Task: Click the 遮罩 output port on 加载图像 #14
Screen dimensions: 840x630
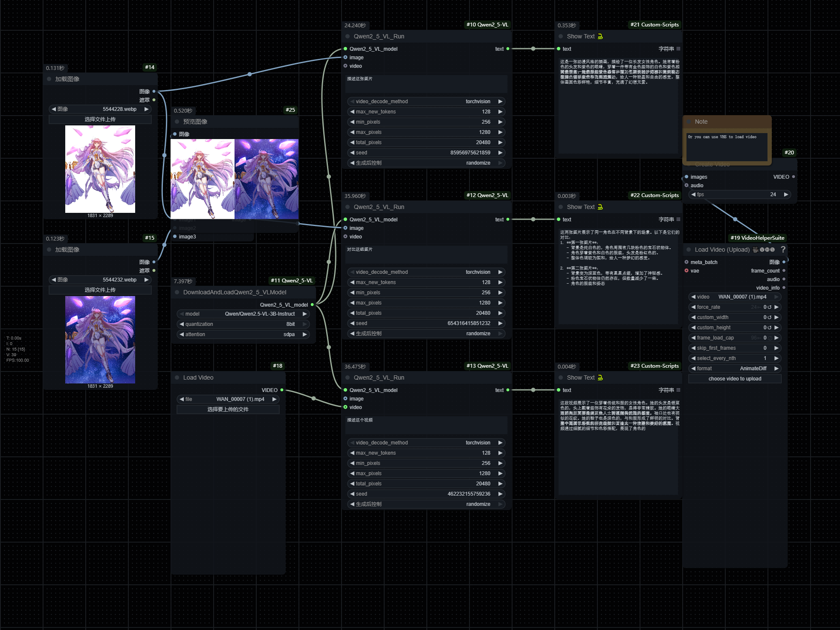Action: click(x=154, y=100)
